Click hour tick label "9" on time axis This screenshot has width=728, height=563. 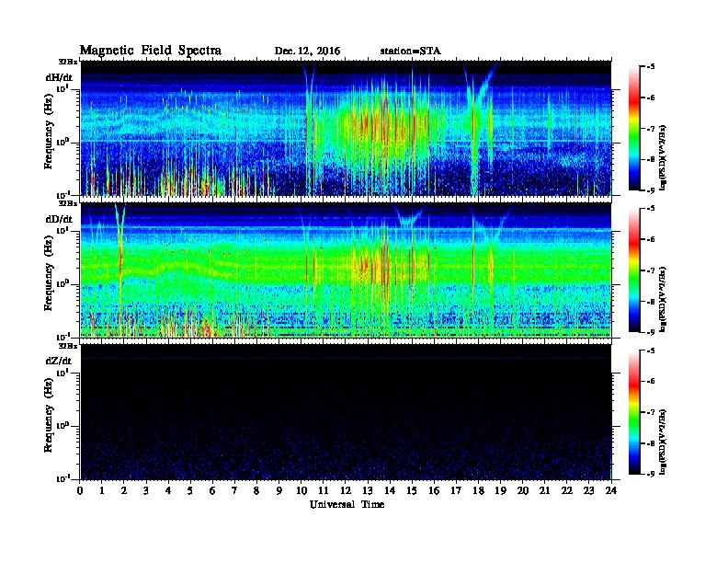(279, 490)
